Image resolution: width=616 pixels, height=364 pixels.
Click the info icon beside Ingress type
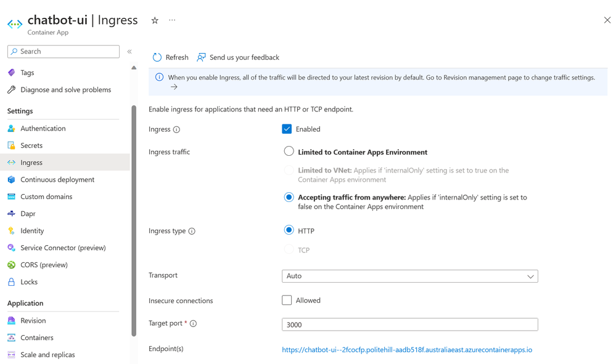(192, 231)
